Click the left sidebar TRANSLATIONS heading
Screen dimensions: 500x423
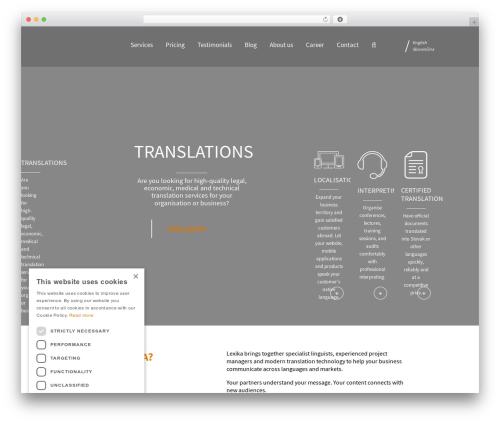(44, 163)
